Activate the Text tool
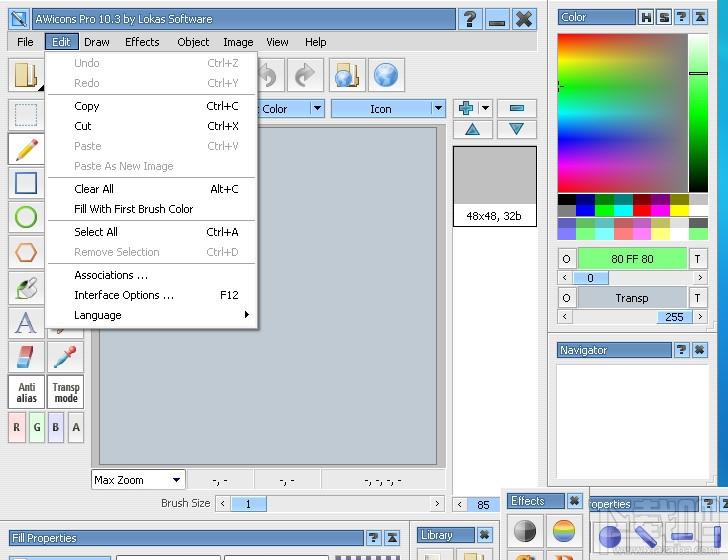The image size is (728, 560). (x=26, y=322)
